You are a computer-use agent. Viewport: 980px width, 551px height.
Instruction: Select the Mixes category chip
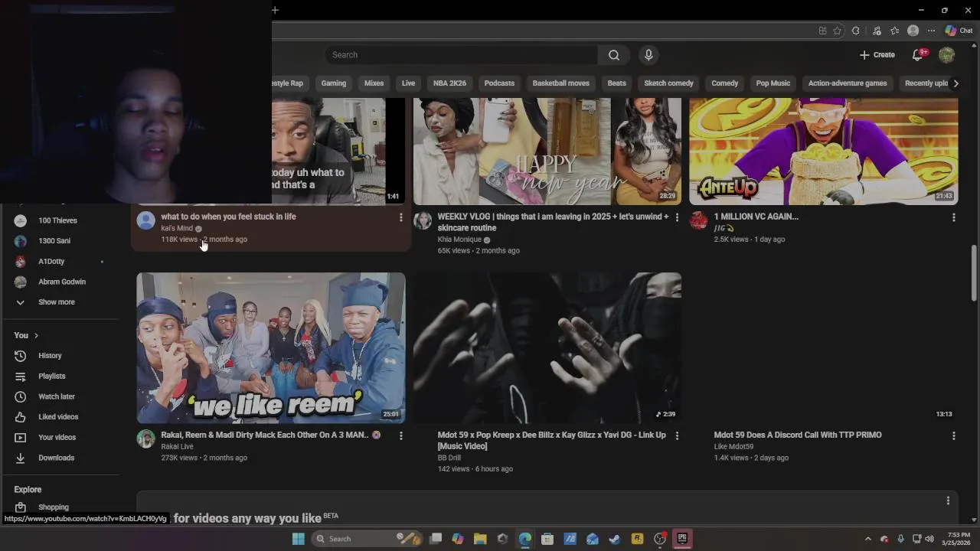pyautogui.click(x=374, y=83)
